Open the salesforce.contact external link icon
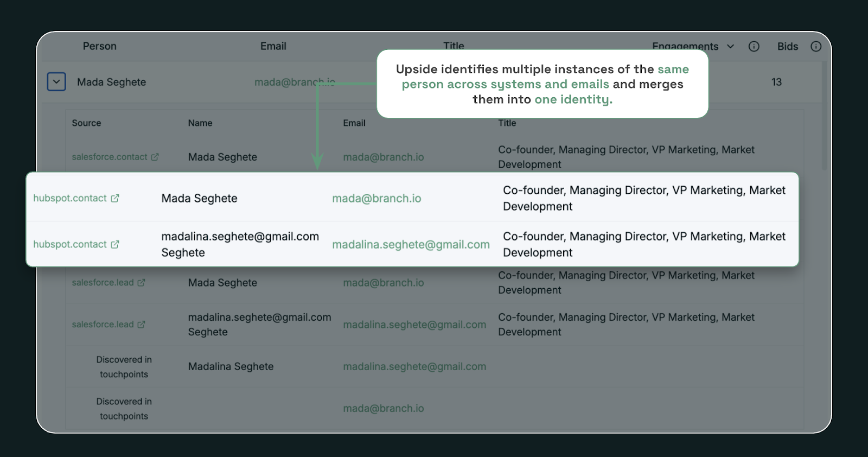This screenshot has height=457, width=868. (x=155, y=157)
